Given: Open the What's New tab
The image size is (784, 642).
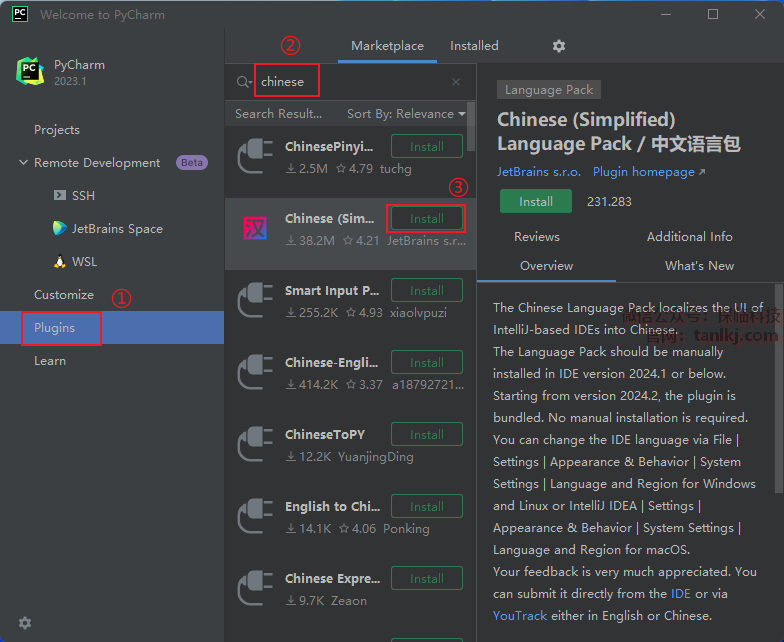Looking at the screenshot, I should 699,266.
